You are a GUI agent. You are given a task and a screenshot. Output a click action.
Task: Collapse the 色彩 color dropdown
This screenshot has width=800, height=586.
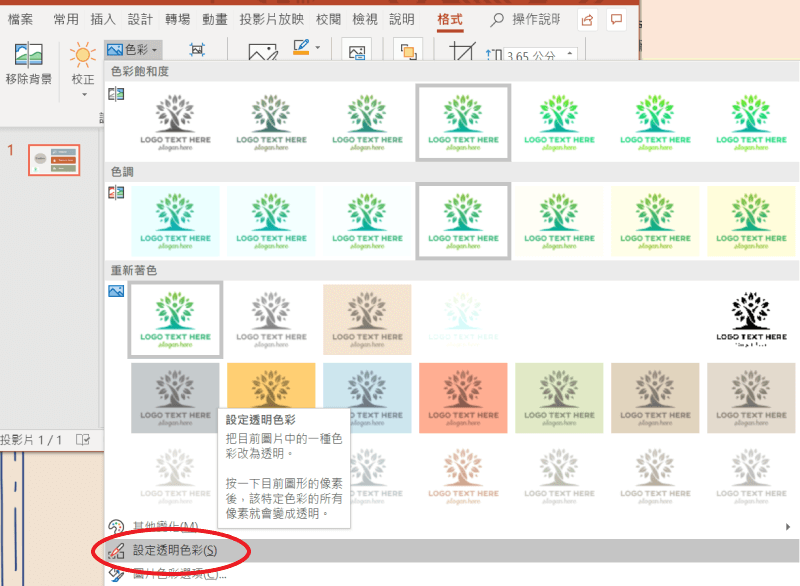tap(134, 49)
